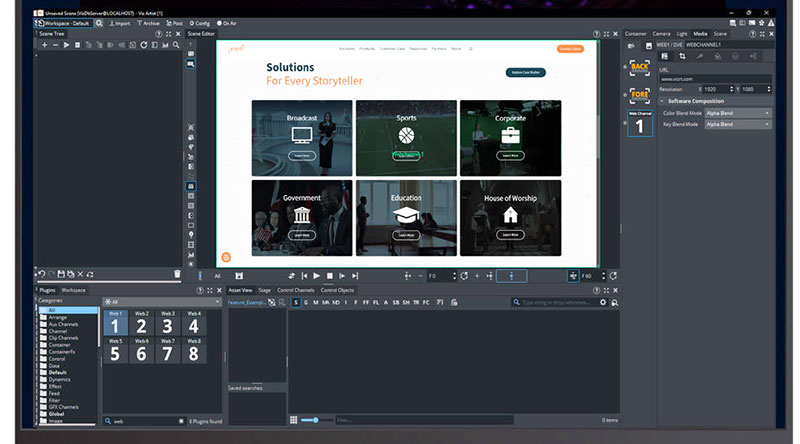
Task: Open the Key Blend Mode dropdown
Action: click(x=738, y=126)
